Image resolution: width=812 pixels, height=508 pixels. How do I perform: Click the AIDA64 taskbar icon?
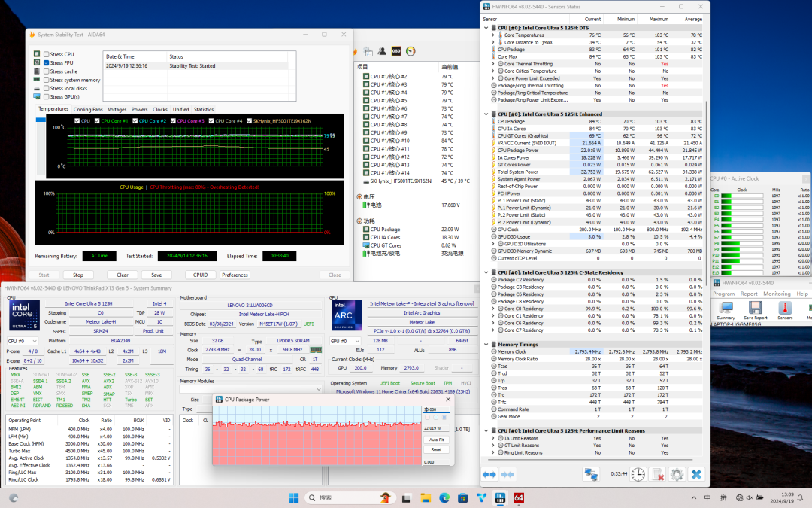click(518, 498)
